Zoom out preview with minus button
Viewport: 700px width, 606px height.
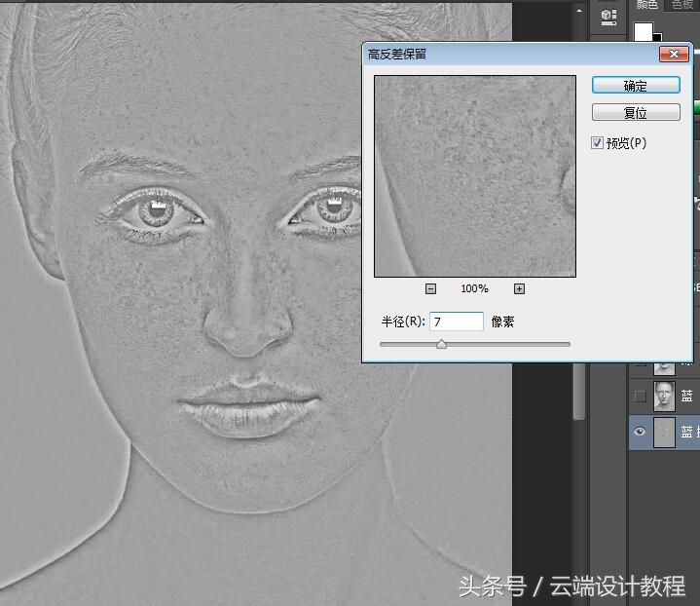tap(430, 288)
